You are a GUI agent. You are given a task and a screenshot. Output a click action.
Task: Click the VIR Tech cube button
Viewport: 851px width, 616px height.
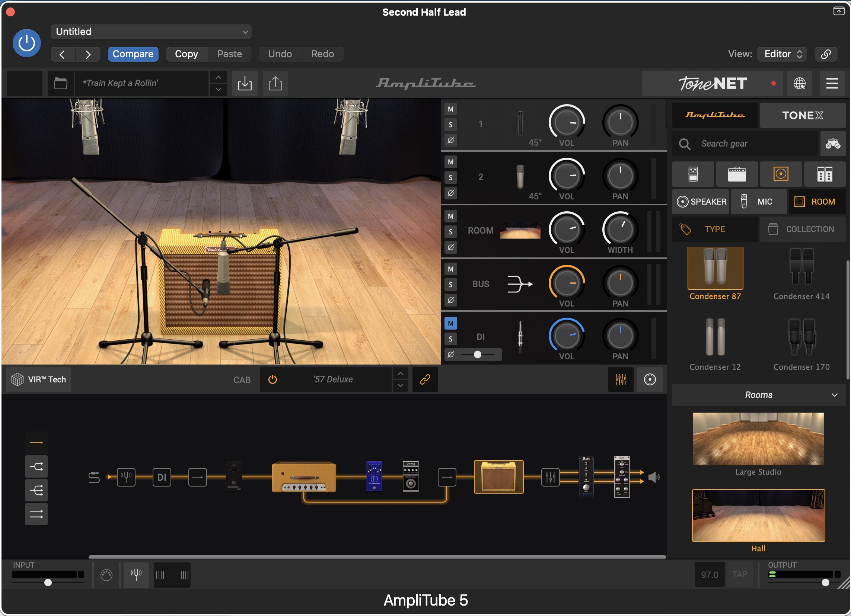[38, 379]
